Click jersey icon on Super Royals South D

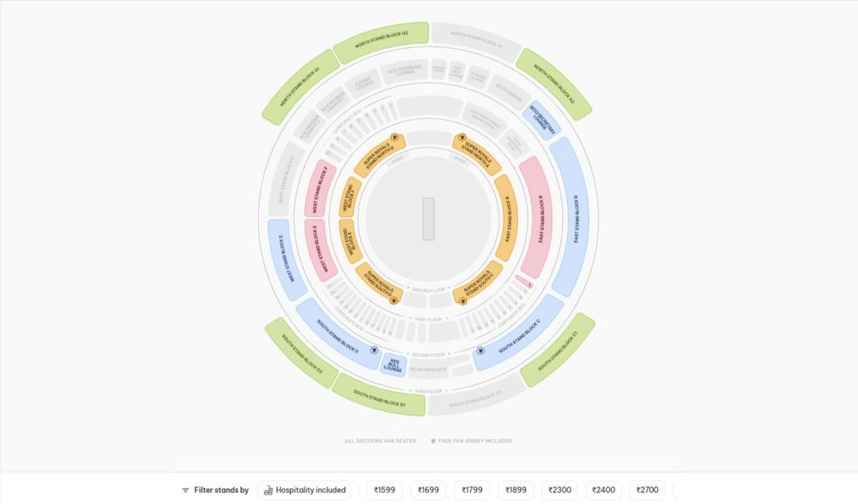(x=392, y=300)
